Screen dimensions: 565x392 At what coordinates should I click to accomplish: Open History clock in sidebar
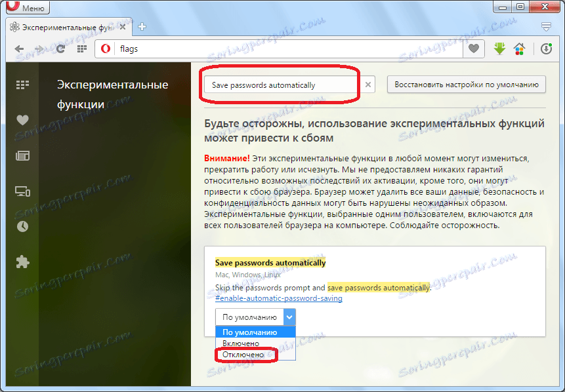pos(22,226)
